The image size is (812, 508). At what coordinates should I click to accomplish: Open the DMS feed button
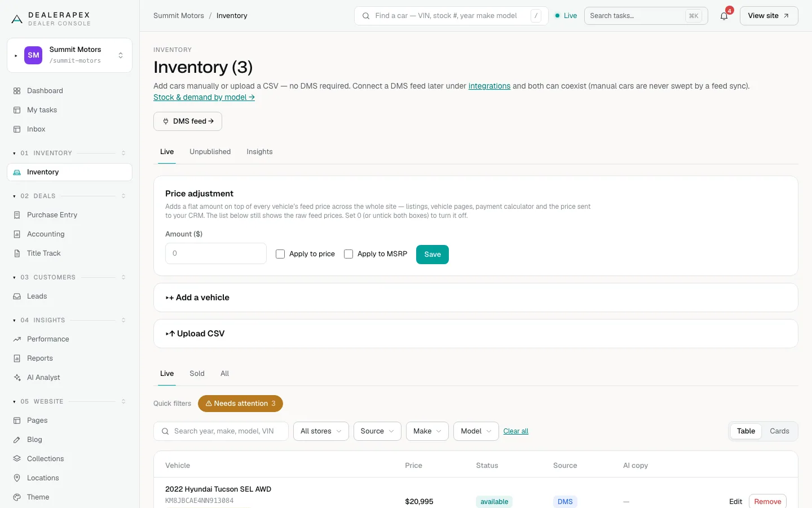click(188, 121)
